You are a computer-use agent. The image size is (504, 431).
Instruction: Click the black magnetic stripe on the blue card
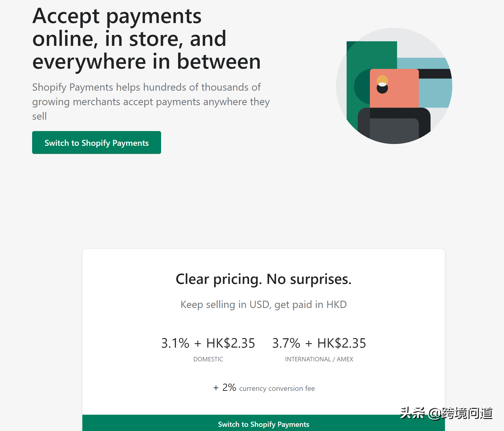pyautogui.click(x=435, y=74)
